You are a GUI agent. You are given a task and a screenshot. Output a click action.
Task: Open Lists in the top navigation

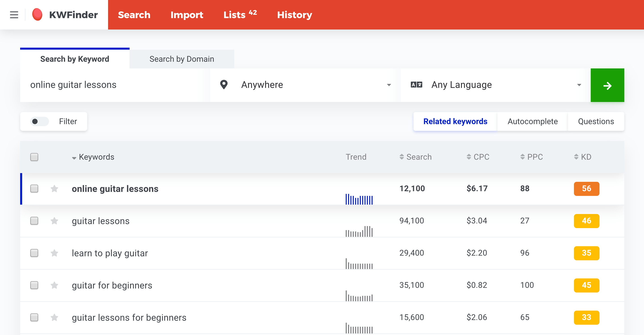(x=240, y=15)
